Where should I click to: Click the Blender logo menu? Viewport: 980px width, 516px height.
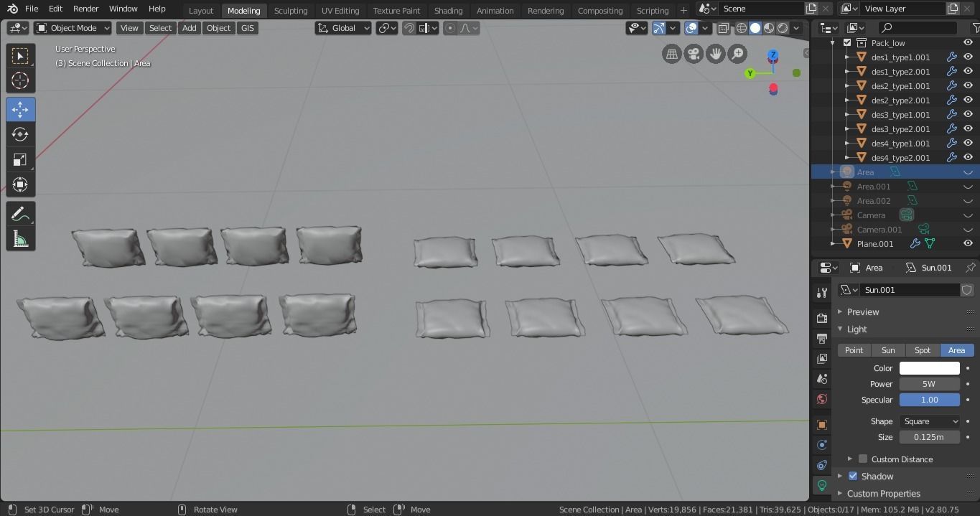pos(12,9)
